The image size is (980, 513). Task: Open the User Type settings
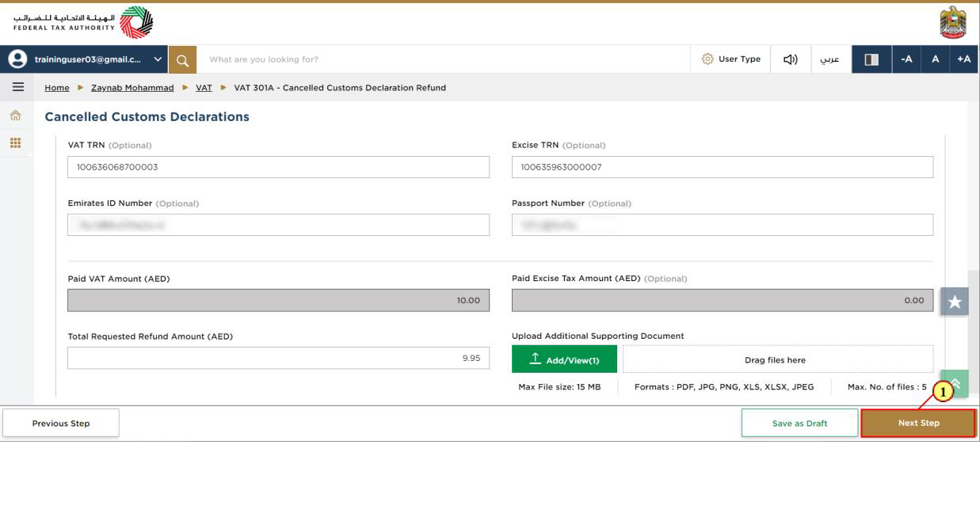[731, 59]
